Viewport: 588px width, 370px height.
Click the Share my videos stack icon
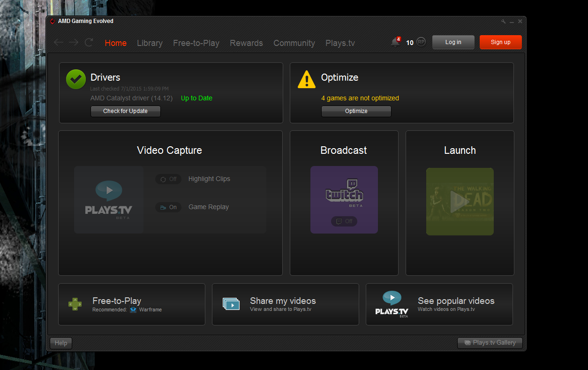pyautogui.click(x=231, y=304)
